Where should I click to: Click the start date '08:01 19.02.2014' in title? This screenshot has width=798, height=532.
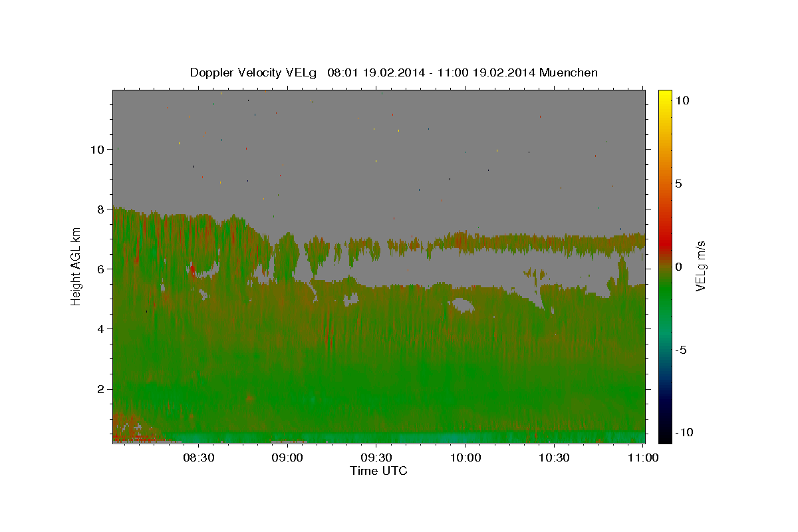click(374, 72)
